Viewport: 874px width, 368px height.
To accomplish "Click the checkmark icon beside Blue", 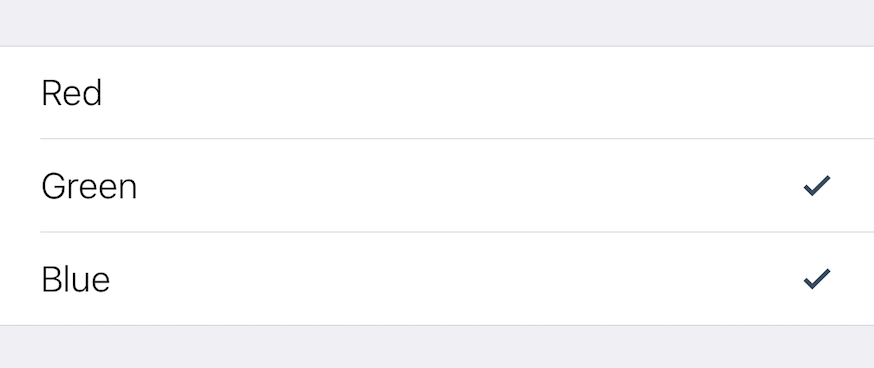I will 817,279.
